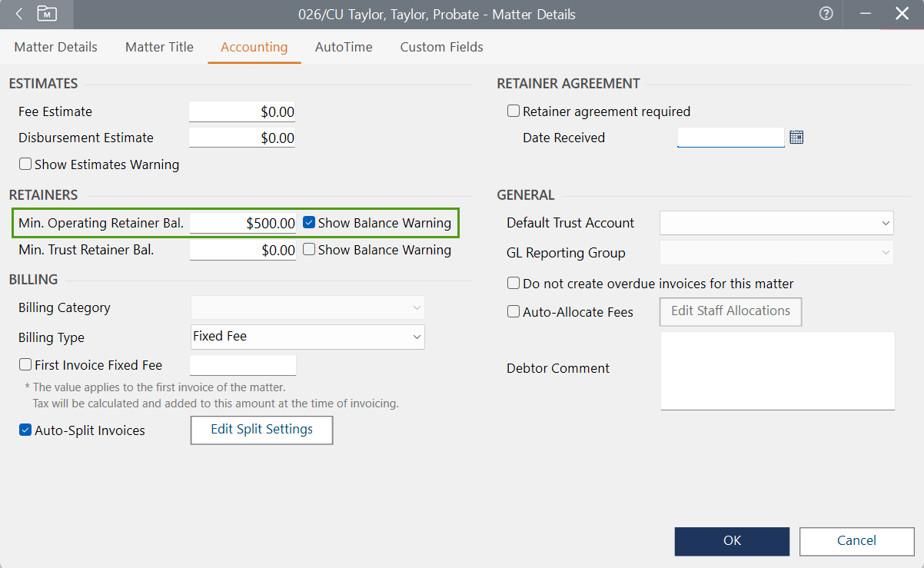Click the Edit Split Settings button
Image resolution: width=924 pixels, height=568 pixels.
pyautogui.click(x=261, y=430)
